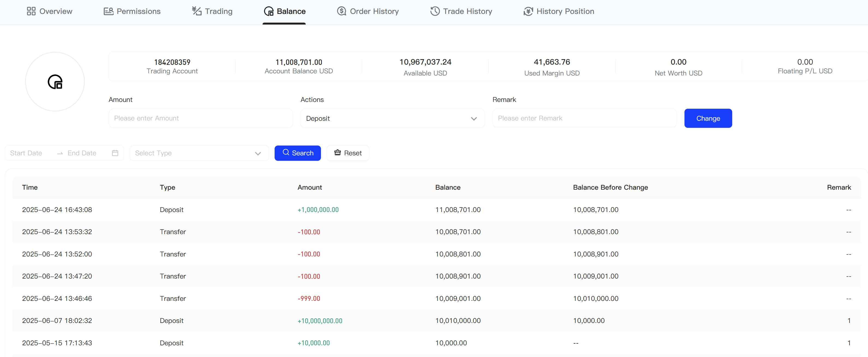The width and height of the screenshot is (868, 357).
Task: Click Available USD value 10,967,037.24
Action: click(425, 62)
